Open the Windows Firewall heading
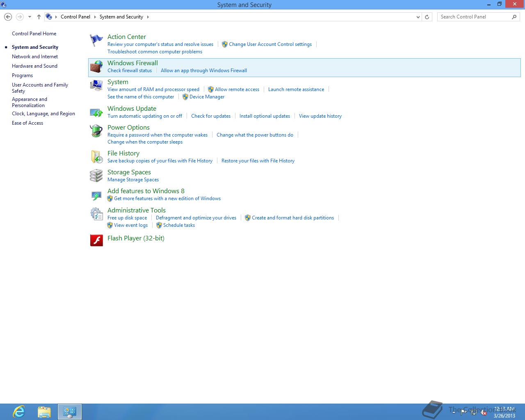 pos(132,63)
